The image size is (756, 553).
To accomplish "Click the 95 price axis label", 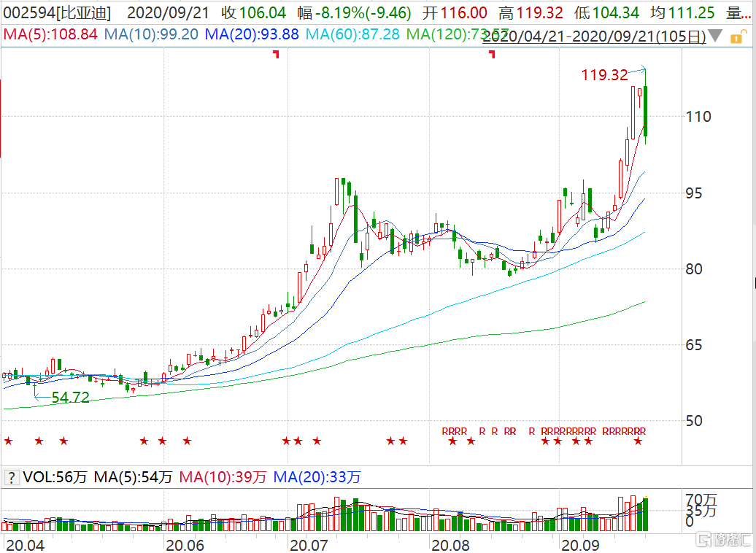I will click(x=694, y=194).
